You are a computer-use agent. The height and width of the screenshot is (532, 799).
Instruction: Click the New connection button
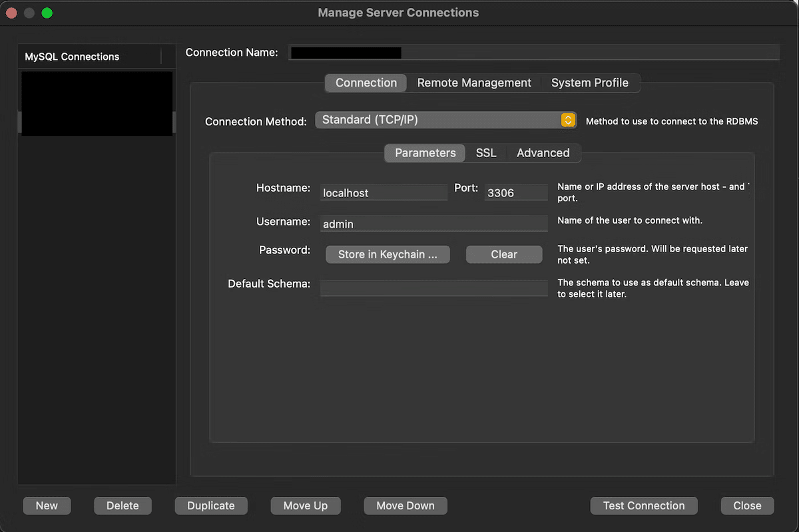pos(47,505)
